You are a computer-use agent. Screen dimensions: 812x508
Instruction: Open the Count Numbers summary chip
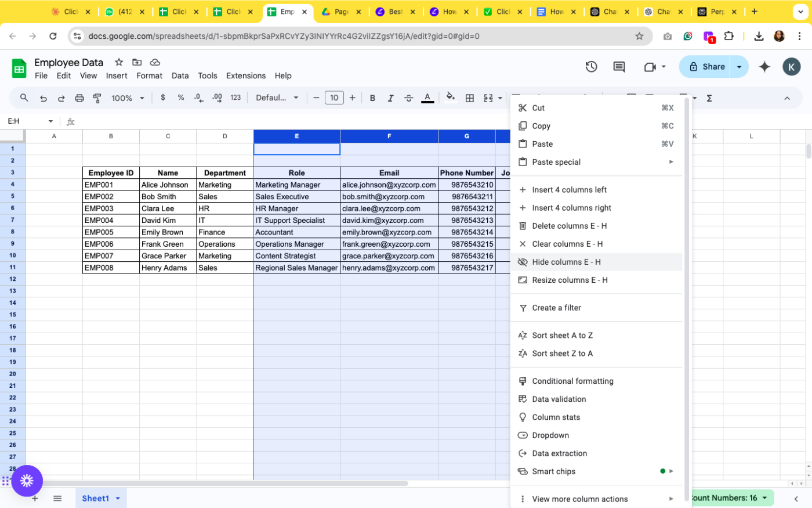727,498
